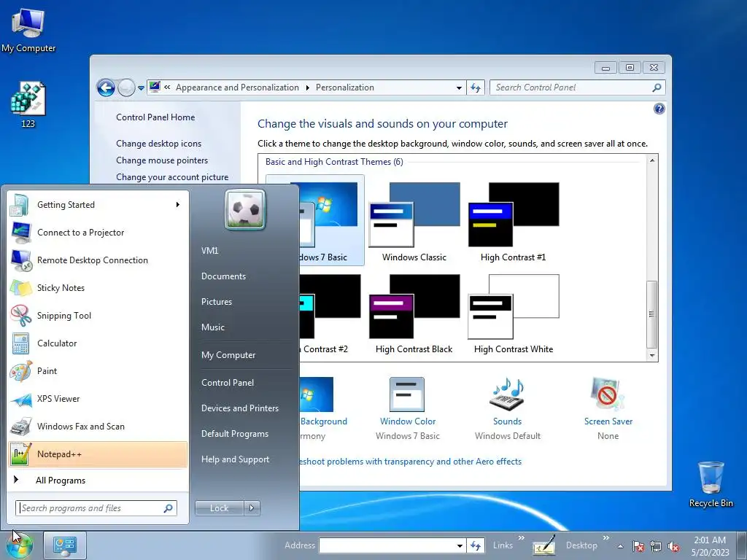This screenshot has width=747, height=560.
Task: Expand the Getting Started submenu arrow
Action: (178, 205)
